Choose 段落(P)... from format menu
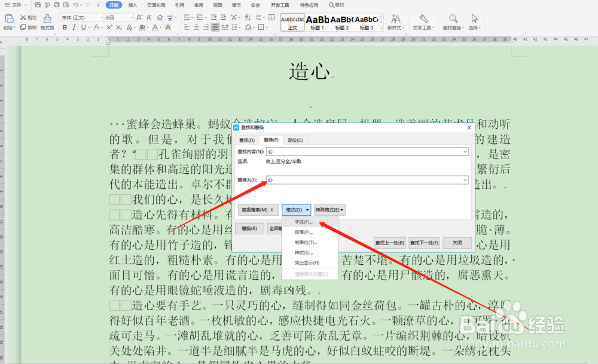The image size is (598, 364). point(310,233)
